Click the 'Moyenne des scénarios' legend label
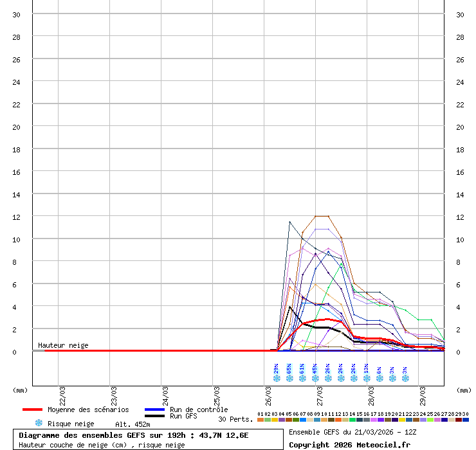 tap(88, 410)
